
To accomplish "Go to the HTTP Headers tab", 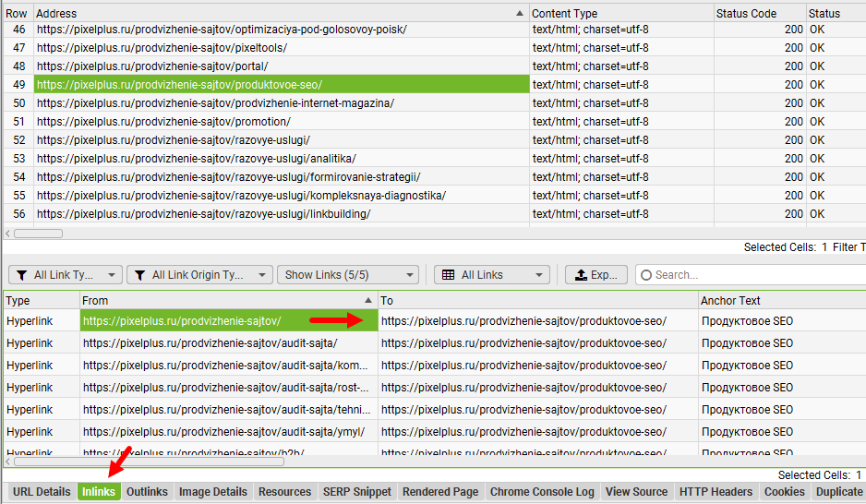I will pyautogui.click(x=716, y=492).
